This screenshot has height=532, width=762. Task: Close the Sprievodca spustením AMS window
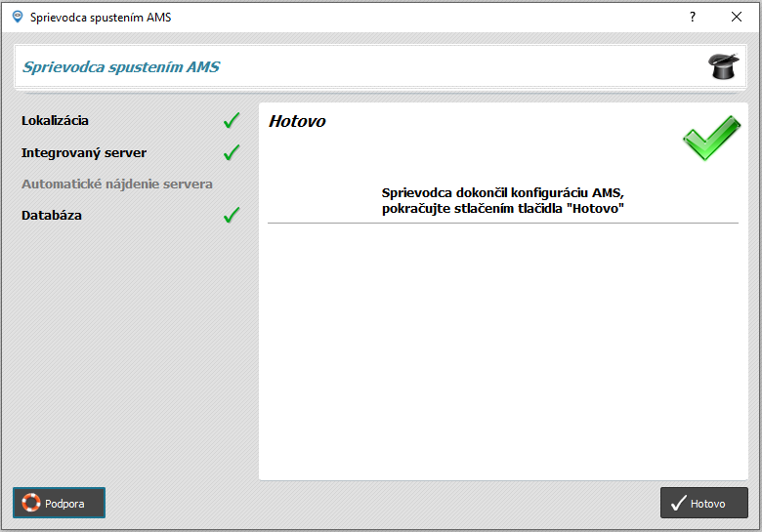tap(737, 17)
